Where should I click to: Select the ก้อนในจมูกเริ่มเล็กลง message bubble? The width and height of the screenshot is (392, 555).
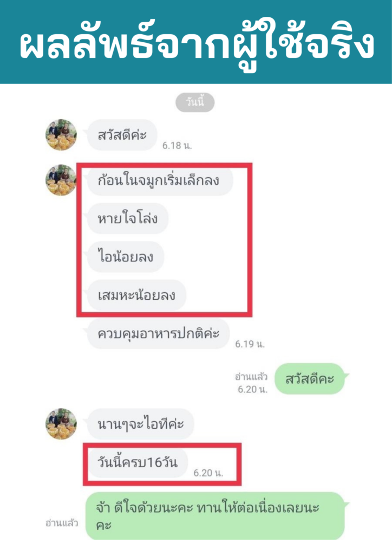click(x=160, y=180)
